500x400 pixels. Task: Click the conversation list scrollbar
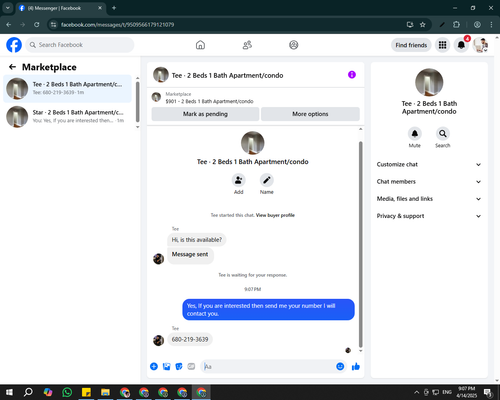point(137,102)
